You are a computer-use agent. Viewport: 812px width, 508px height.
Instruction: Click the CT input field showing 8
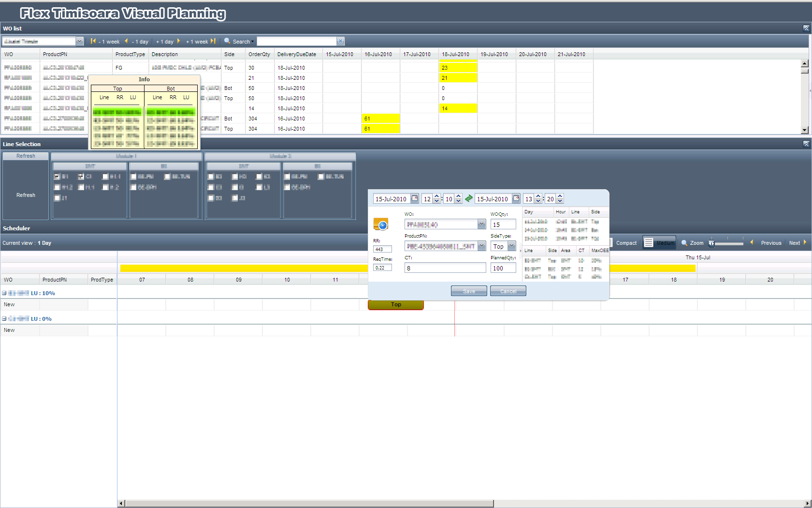445,268
